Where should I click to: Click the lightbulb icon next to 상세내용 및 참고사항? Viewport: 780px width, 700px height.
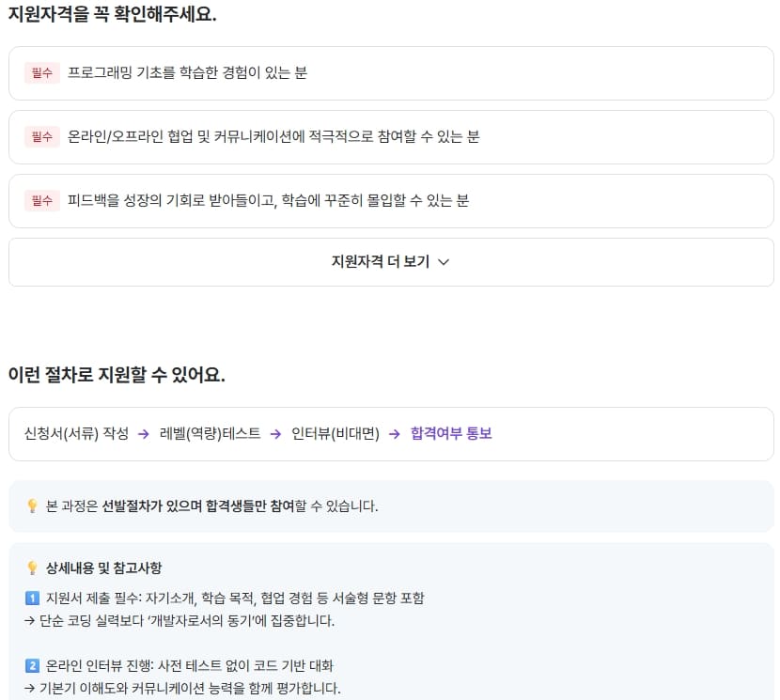click(x=32, y=568)
